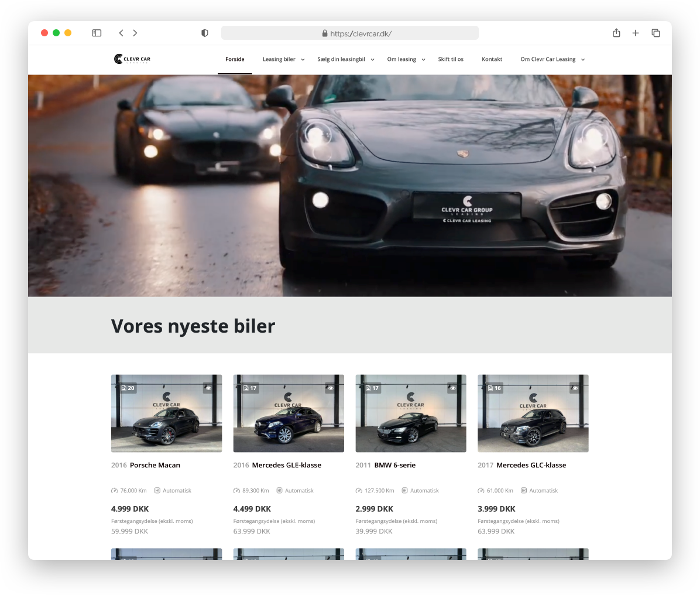Open the Om Clevr Car Leasing menu
The height and width of the screenshot is (595, 700).
(x=548, y=59)
